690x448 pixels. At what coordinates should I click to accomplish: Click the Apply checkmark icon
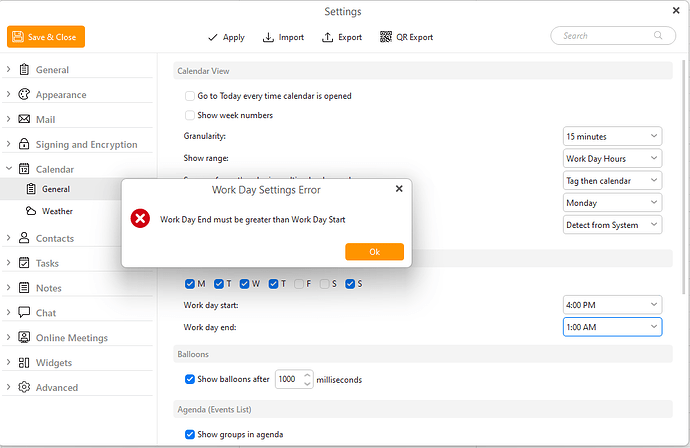coord(213,37)
